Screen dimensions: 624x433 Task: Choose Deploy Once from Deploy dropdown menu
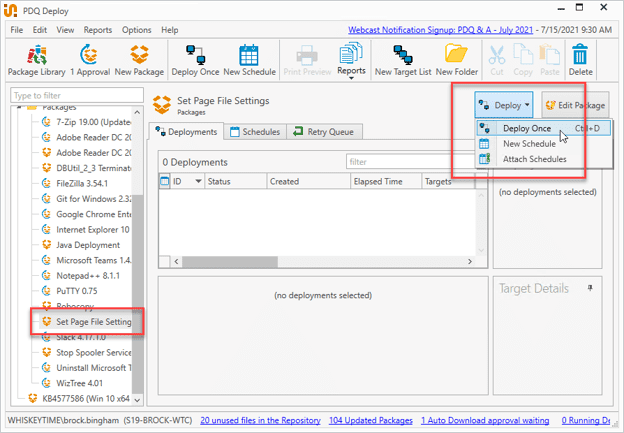[544, 128]
